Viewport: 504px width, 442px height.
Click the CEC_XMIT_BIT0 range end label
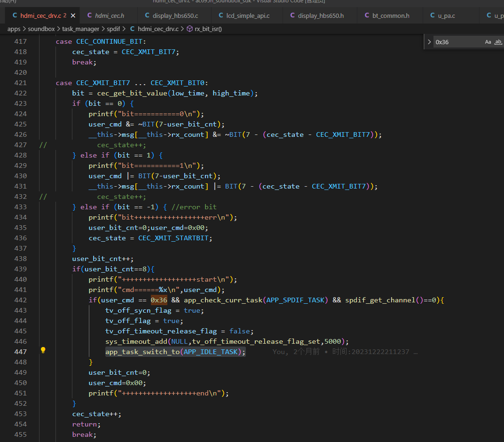[x=177, y=83]
